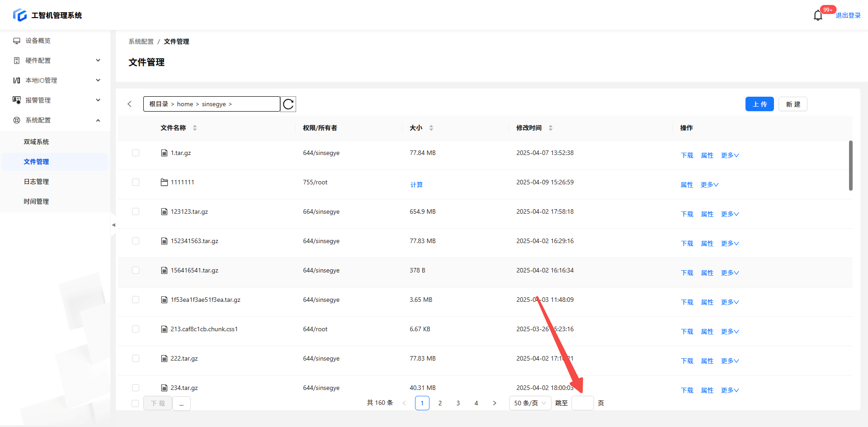Go to the next page with the right arrow
The image size is (868, 427).
(x=494, y=403)
